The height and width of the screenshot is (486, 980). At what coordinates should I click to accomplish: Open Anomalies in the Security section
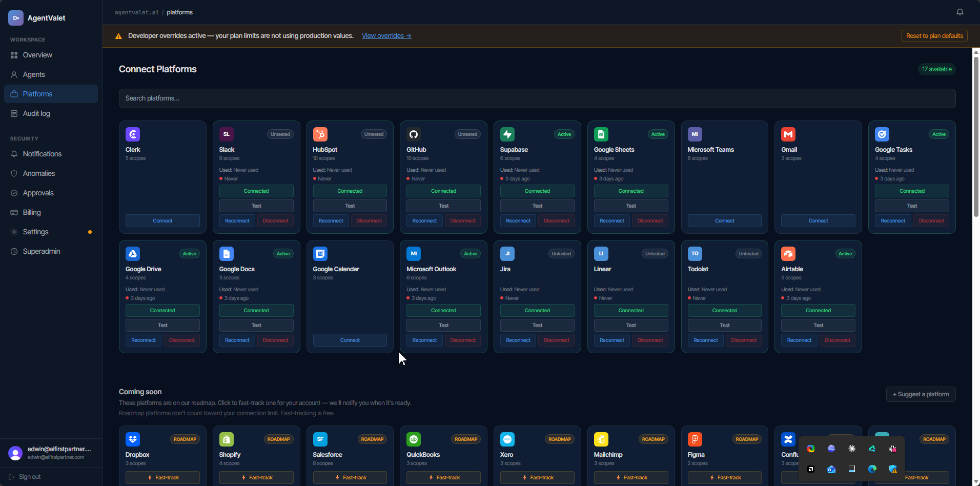click(51, 173)
